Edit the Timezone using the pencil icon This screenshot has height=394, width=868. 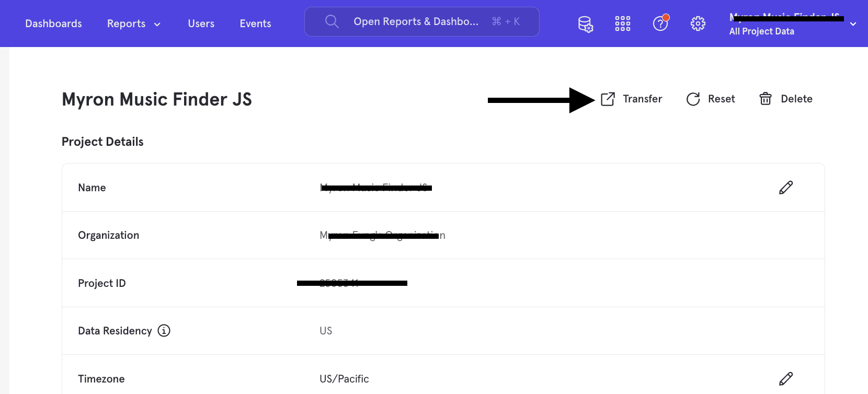[786, 378]
